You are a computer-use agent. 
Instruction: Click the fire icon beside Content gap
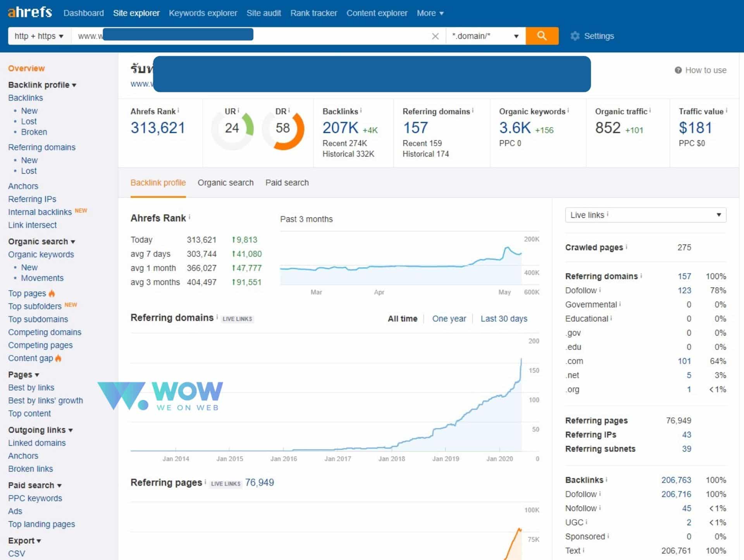(59, 358)
